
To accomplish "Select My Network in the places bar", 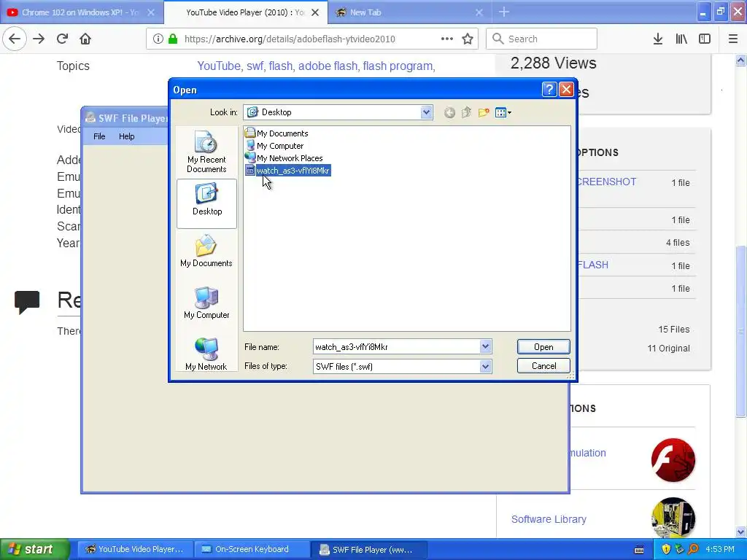I will point(206,354).
